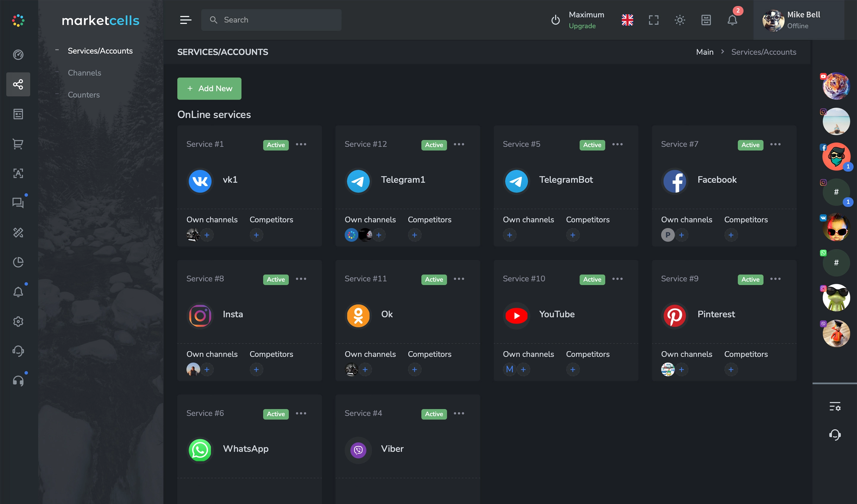Open the dashboard gauge sidebar icon
This screenshot has width=857, height=504.
click(18, 55)
